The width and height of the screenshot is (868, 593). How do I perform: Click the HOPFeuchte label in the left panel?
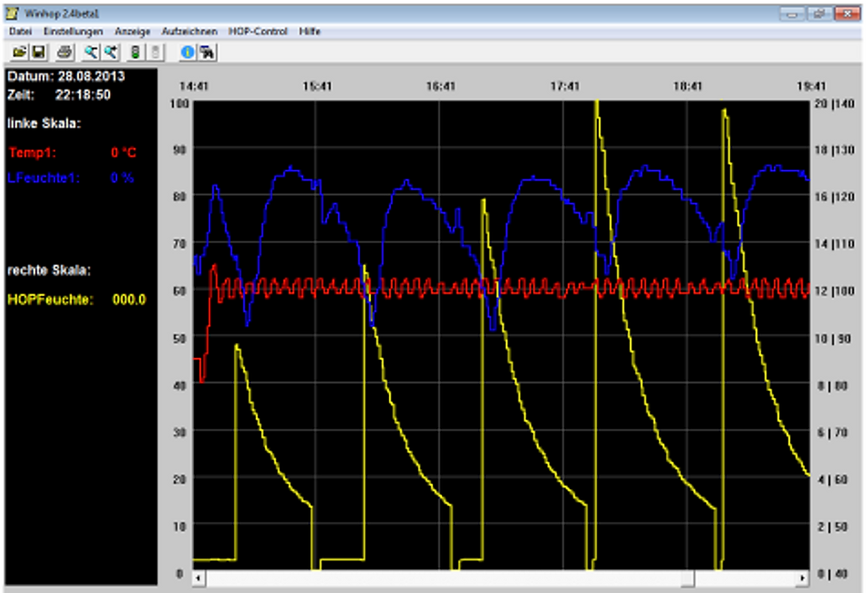50,300
